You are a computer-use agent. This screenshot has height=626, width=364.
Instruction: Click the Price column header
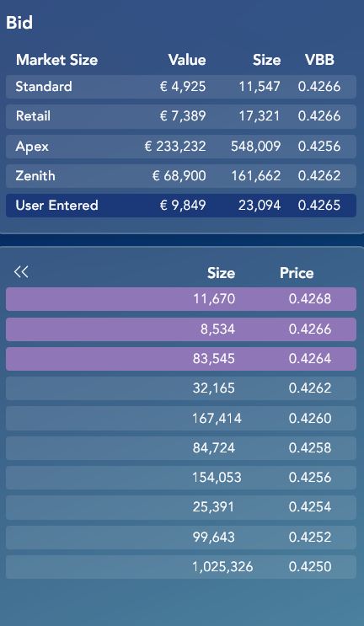(297, 273)
